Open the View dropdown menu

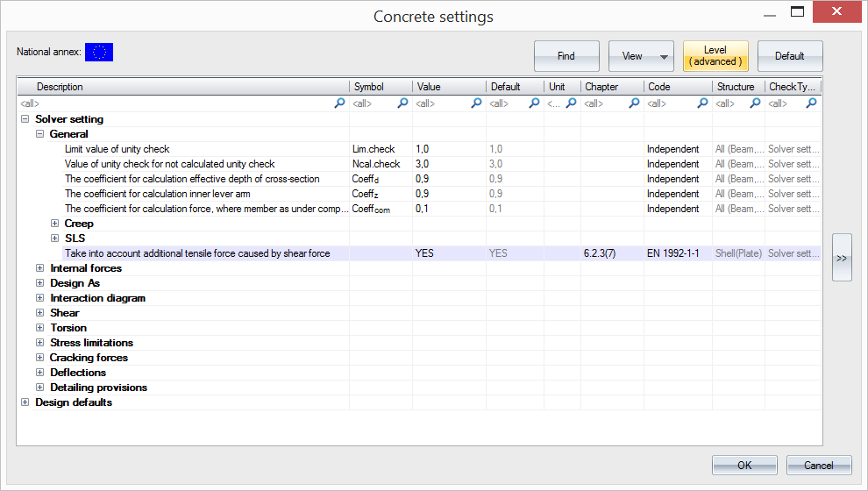click(641, 56)
